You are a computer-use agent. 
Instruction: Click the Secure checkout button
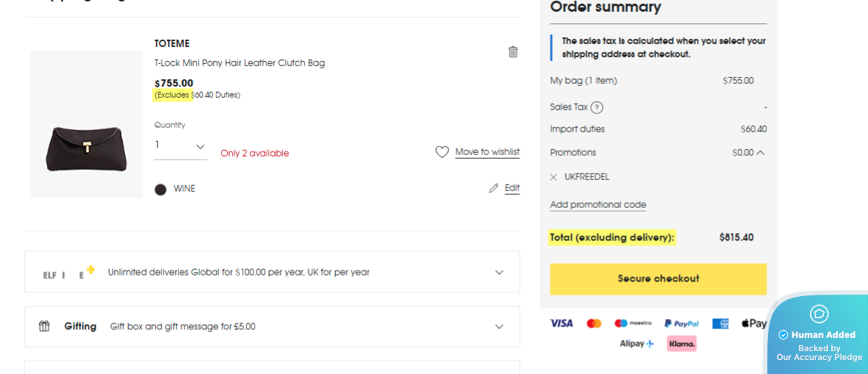(658, 279)
